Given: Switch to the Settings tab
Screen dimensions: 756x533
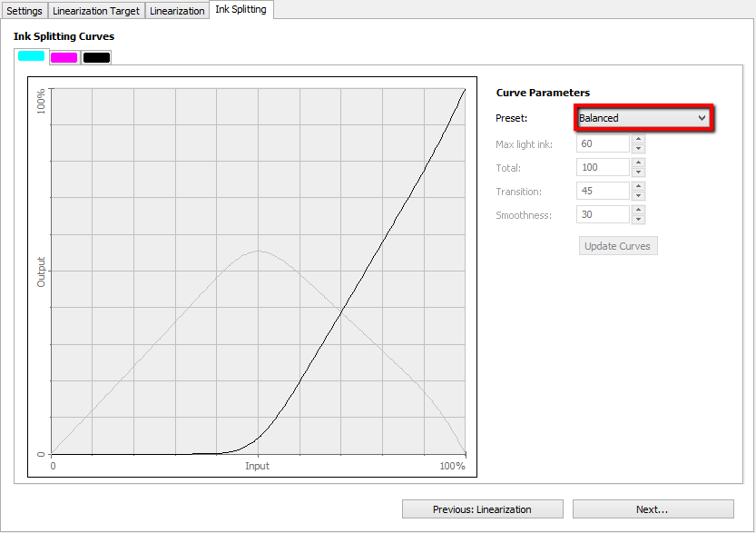Looking at the screenshot, I should (23, 11).
